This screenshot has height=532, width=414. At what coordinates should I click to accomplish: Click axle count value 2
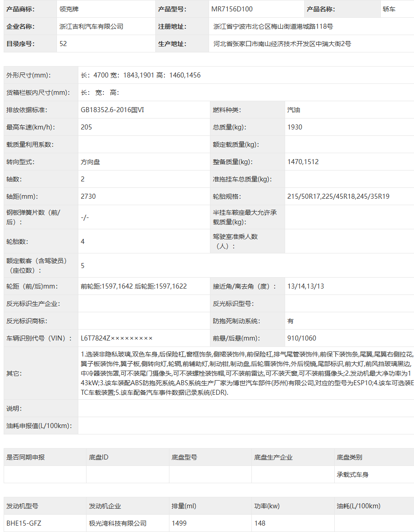pyautogui.click(x=82, y=179)
